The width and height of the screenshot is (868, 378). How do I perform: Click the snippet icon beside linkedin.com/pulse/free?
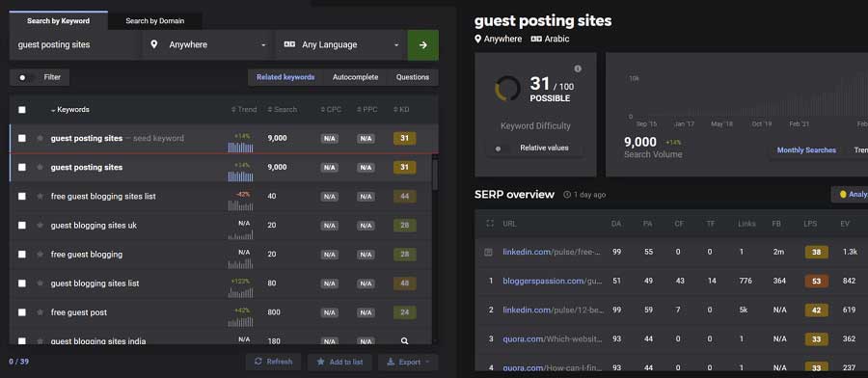(488, 252)
